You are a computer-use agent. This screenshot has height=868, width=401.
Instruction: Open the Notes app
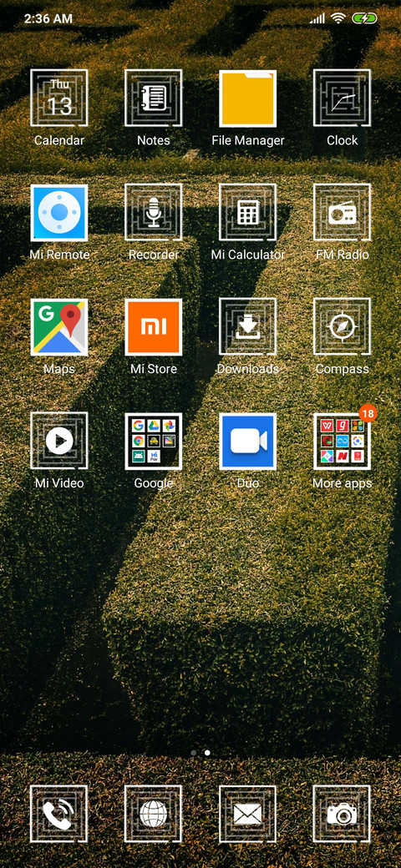coord(154,98)
